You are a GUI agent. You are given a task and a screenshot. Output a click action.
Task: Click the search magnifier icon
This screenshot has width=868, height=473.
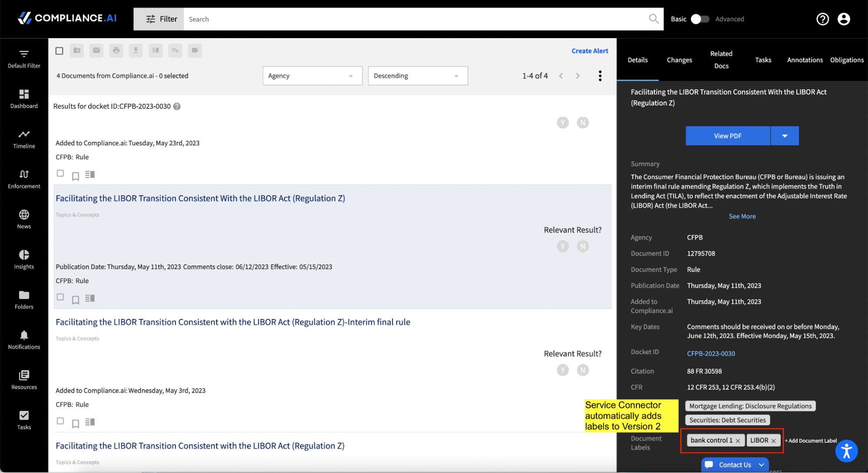point(653,19)
